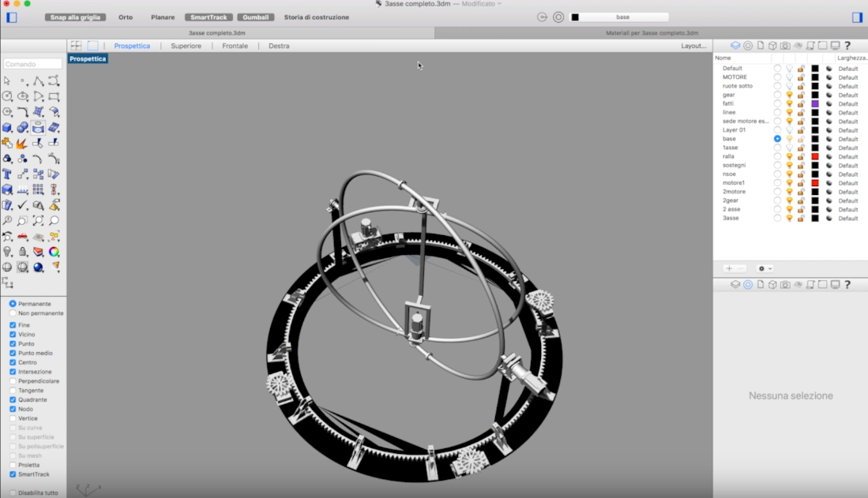Viewport: 868px width, 498px height.
Task: Open the '3asse completo.3dm' document tab
Action: [x=217, y=33]
